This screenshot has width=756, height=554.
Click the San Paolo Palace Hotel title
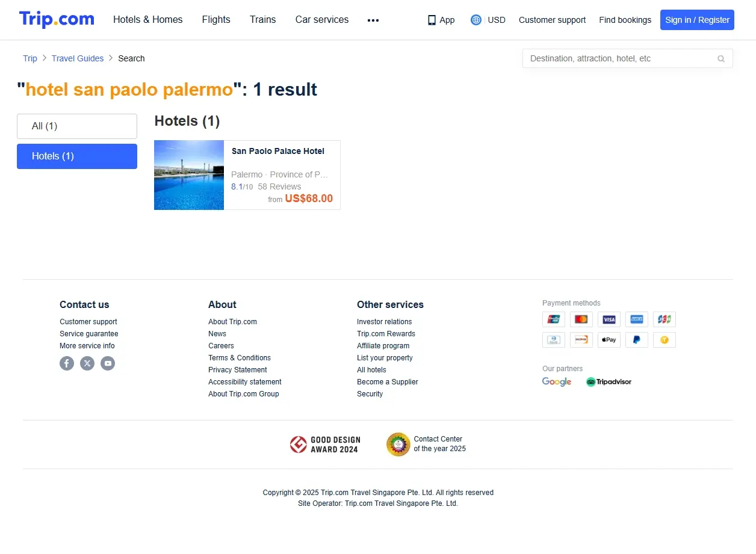pyautogui.click(x=278, y=151)
